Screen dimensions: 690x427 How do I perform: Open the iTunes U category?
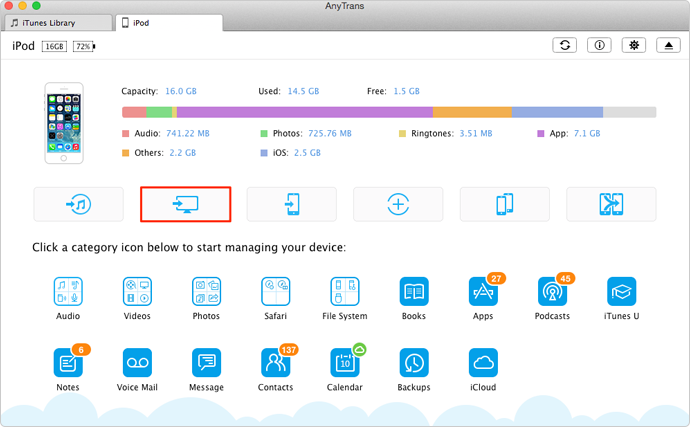tap(621, 298)
